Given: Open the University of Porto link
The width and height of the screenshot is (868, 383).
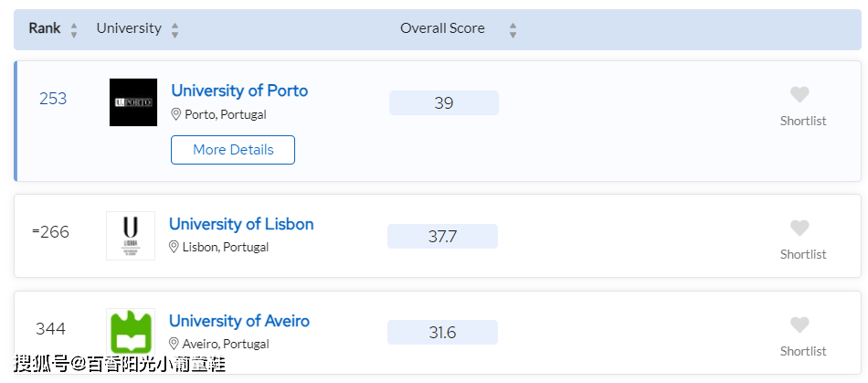Looking at the screenshot, I should (239, 90).
